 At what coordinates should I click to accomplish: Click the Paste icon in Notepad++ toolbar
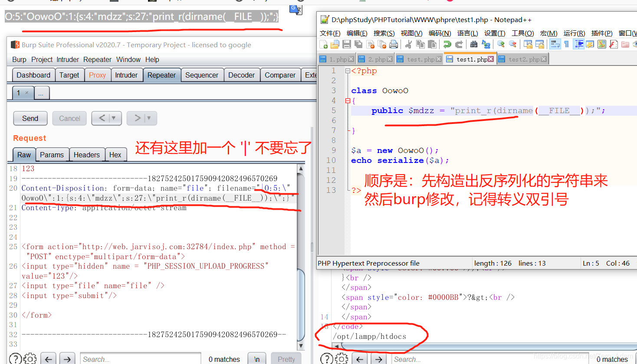[432, 44]
